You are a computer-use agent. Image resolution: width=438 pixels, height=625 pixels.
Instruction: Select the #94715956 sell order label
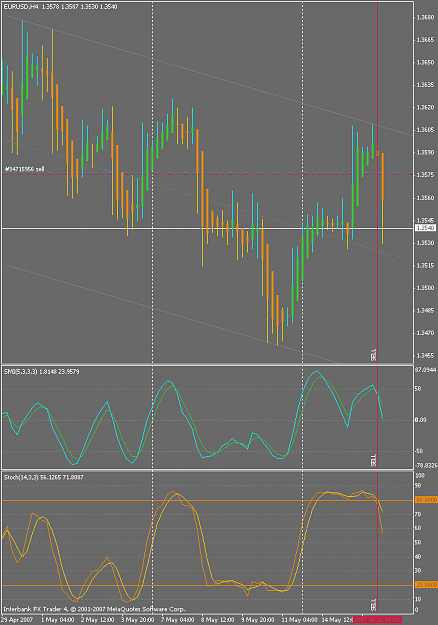tap(24, 169)
